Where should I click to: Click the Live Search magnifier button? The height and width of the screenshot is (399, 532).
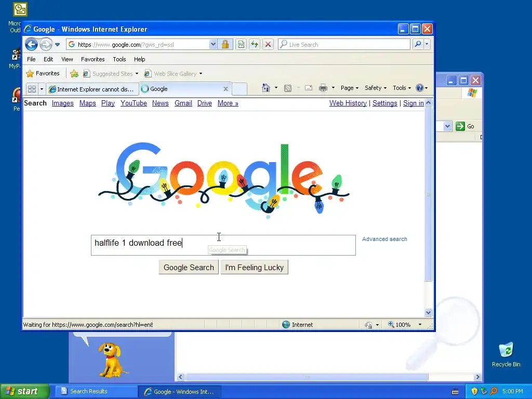click(x=418, y=44)
